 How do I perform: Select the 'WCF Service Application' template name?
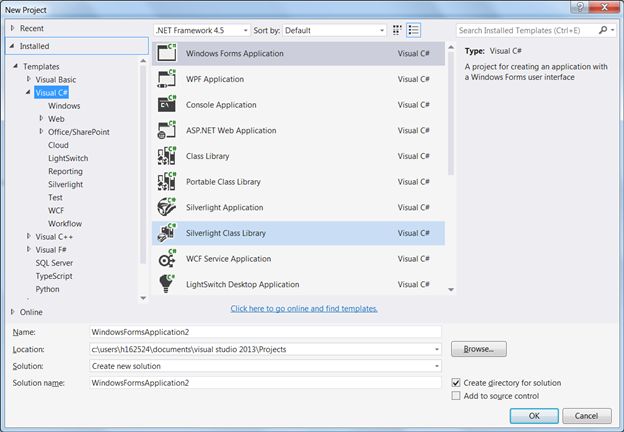(228, 259)
